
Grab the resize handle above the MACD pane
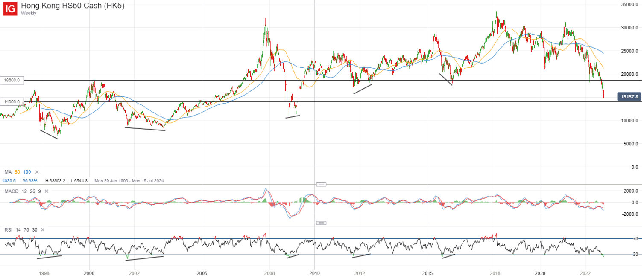321,184
